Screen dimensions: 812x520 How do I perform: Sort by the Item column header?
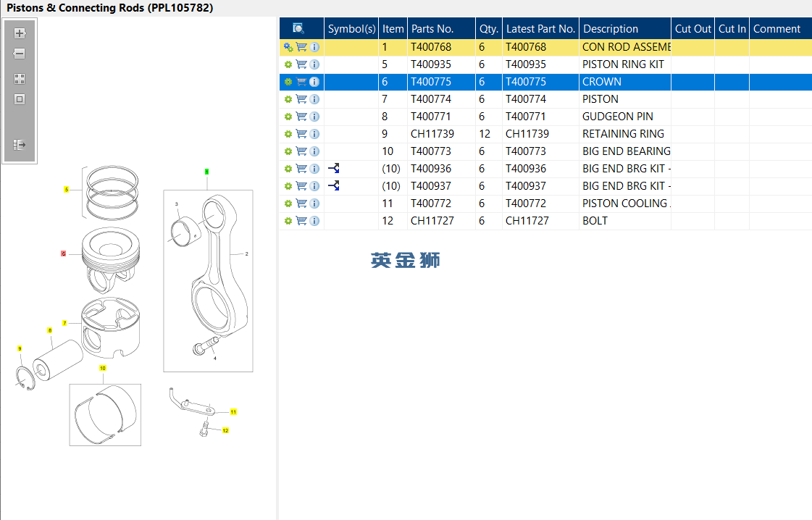tap(393, 28)
